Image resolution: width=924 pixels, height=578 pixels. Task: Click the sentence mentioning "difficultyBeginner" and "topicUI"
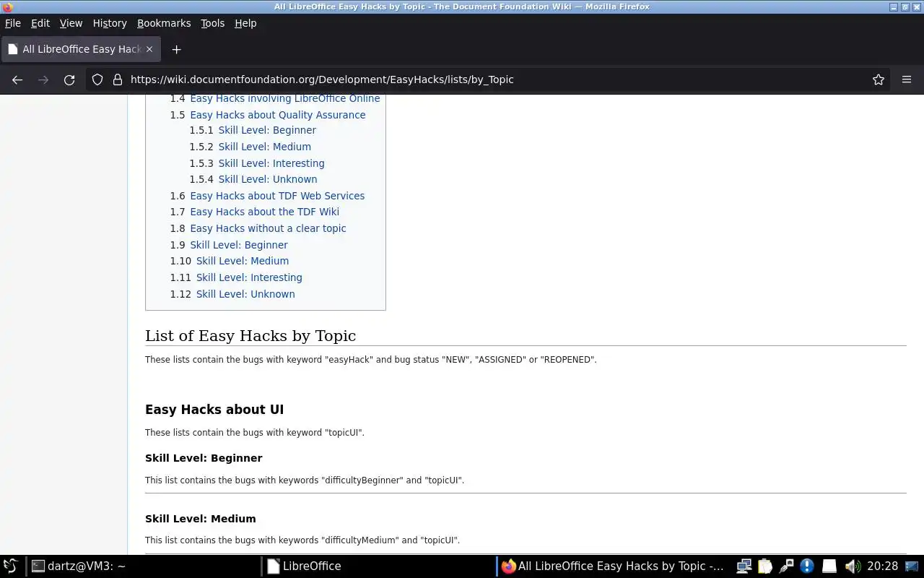[305, 480]
